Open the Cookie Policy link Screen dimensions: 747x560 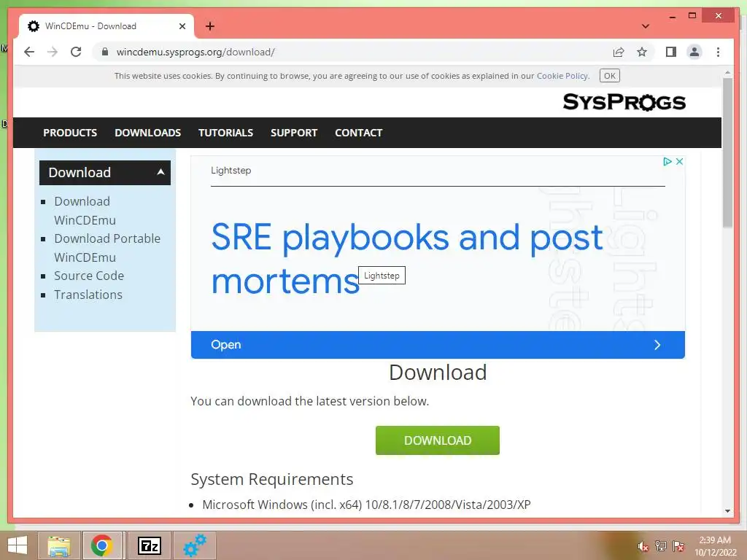click(562, 76)
